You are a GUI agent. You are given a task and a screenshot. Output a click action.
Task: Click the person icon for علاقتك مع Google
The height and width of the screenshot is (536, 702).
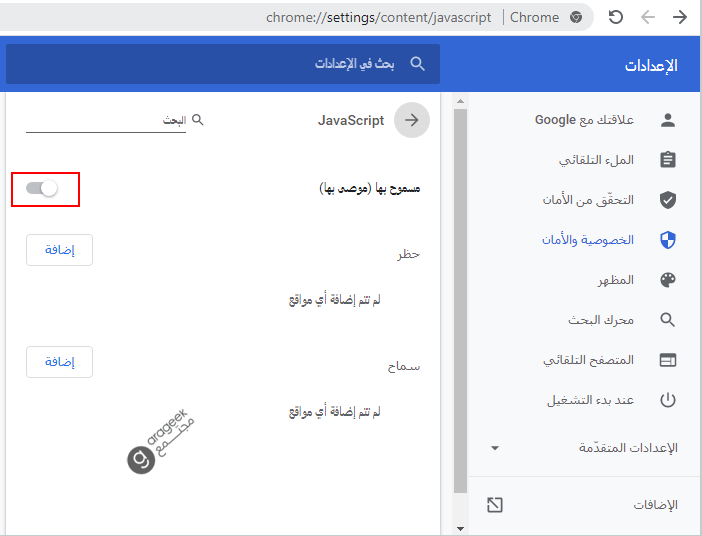[x=668, y=120]
